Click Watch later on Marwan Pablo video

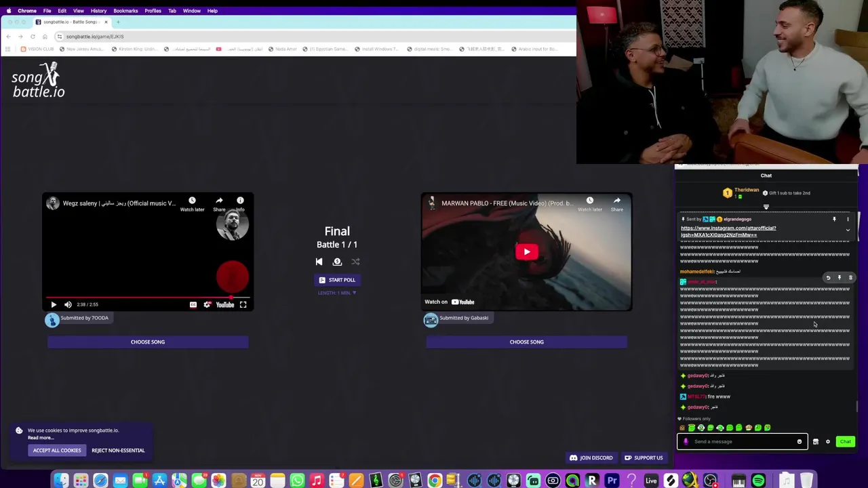pos(590,204)
